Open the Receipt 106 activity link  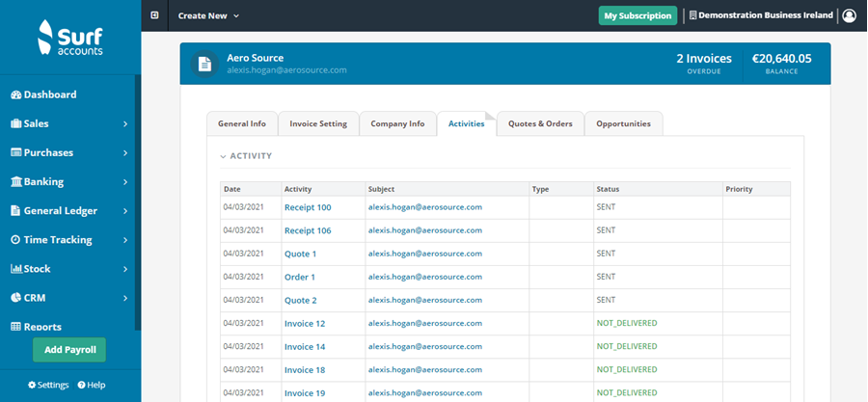pos(308,230)
